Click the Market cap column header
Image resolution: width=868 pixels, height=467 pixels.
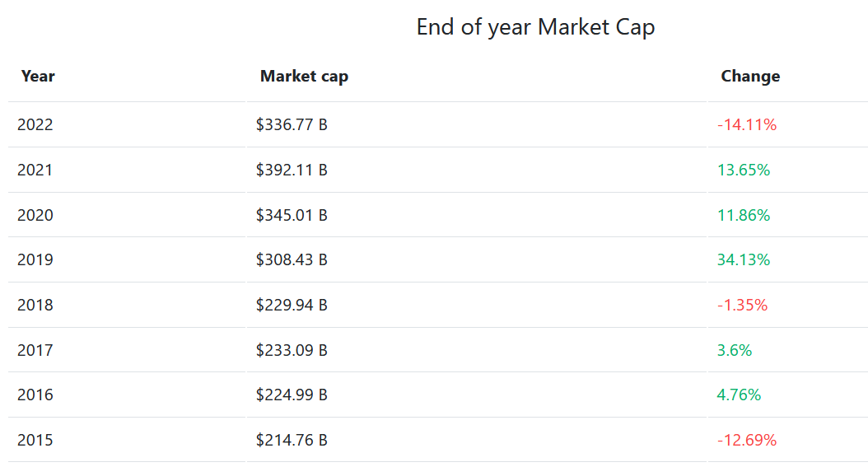point(304,77)
